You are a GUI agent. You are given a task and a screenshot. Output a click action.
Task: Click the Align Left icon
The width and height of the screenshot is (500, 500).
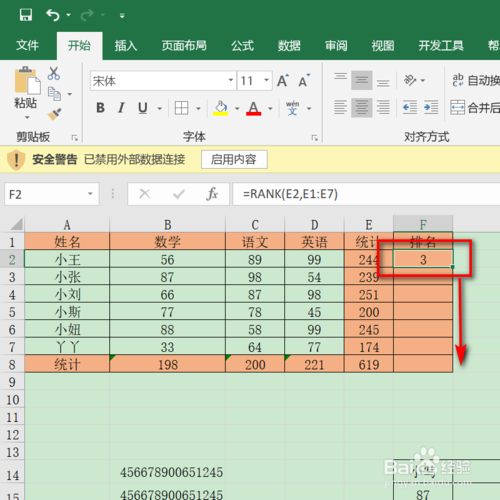coord(340,107)
